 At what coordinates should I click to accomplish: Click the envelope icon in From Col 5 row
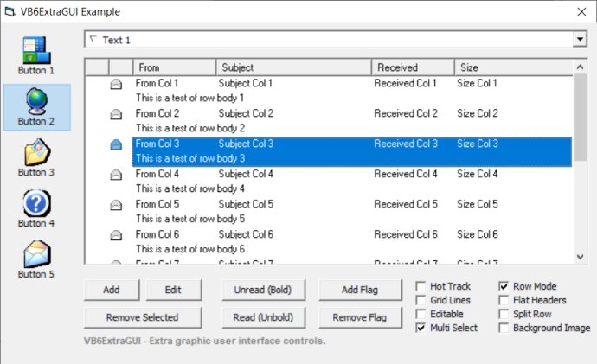116,205
